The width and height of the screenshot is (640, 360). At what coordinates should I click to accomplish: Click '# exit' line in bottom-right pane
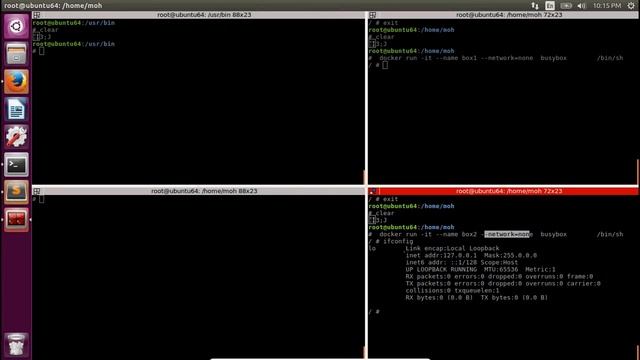[x=383, y=199]
